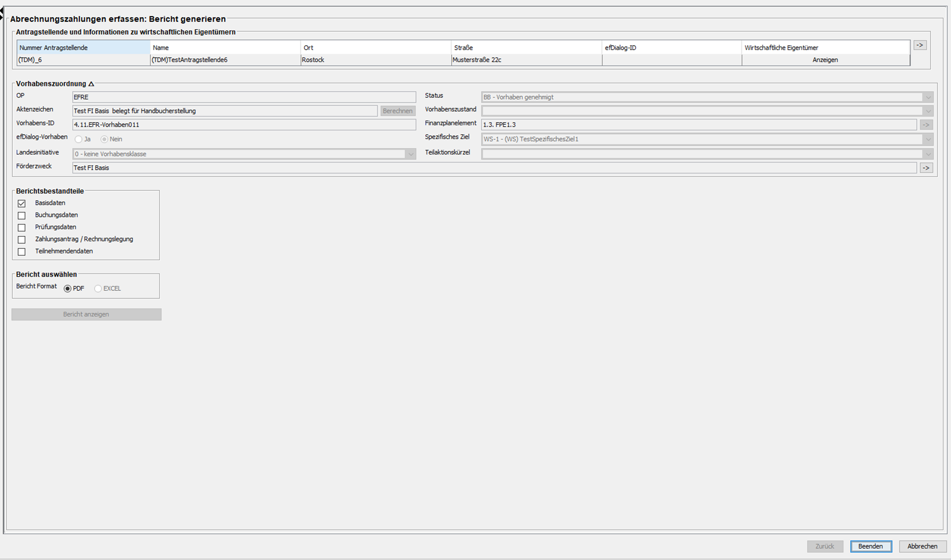Uncheck the Basisdaten checkbox
Image resolution: width=951 pixels, height=560 pixels.
[x=21, y=203]
